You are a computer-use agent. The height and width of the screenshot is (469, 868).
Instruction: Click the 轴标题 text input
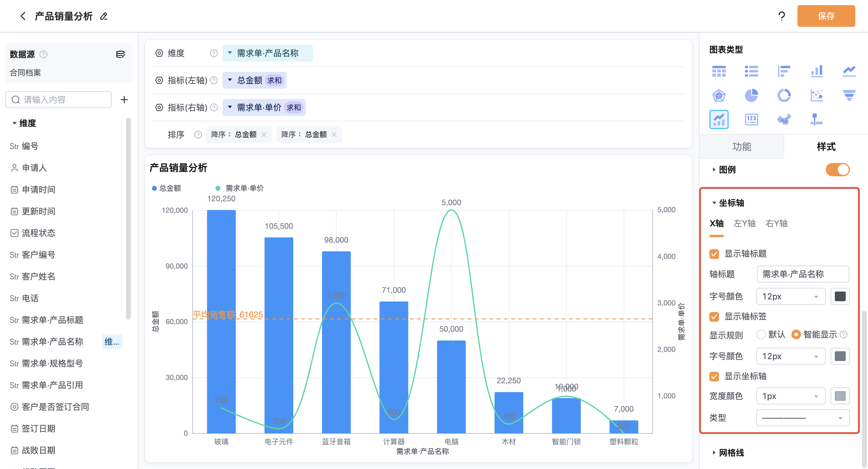pyautogui.click(x=803, y=274)
